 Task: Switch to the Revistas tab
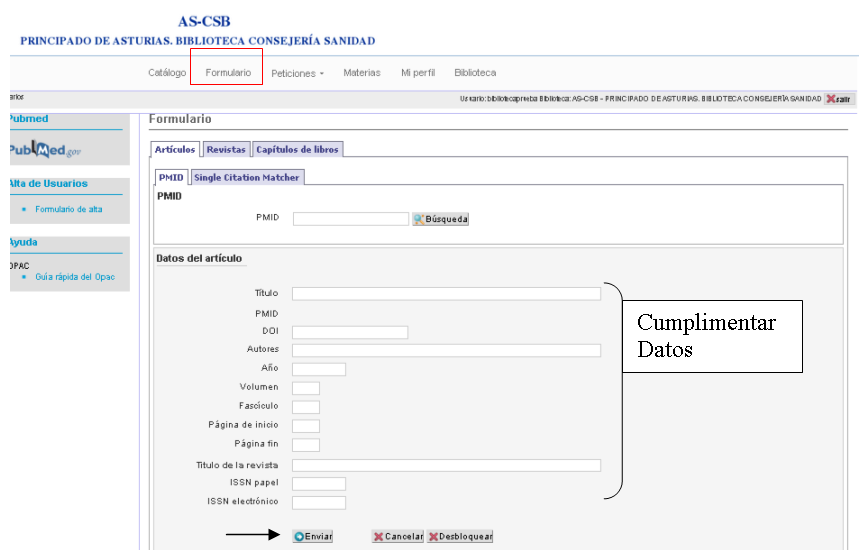(226, 149)
